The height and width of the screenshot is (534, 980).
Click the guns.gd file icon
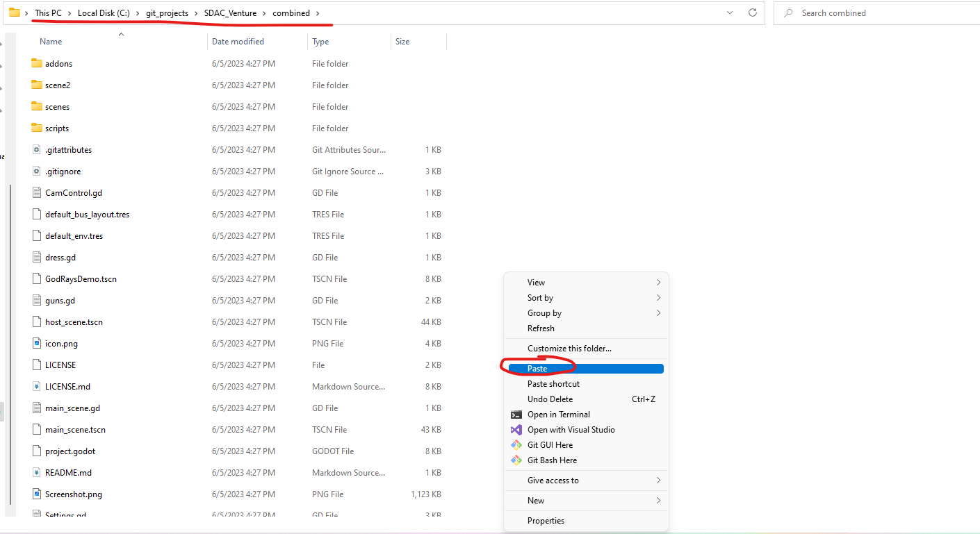[37, 300]
